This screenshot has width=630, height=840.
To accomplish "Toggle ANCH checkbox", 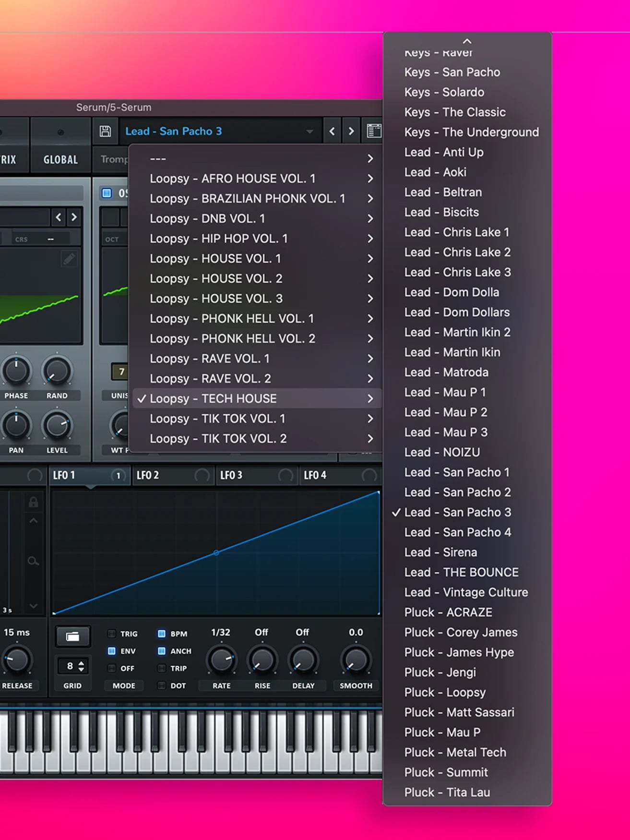I will 162,651.
